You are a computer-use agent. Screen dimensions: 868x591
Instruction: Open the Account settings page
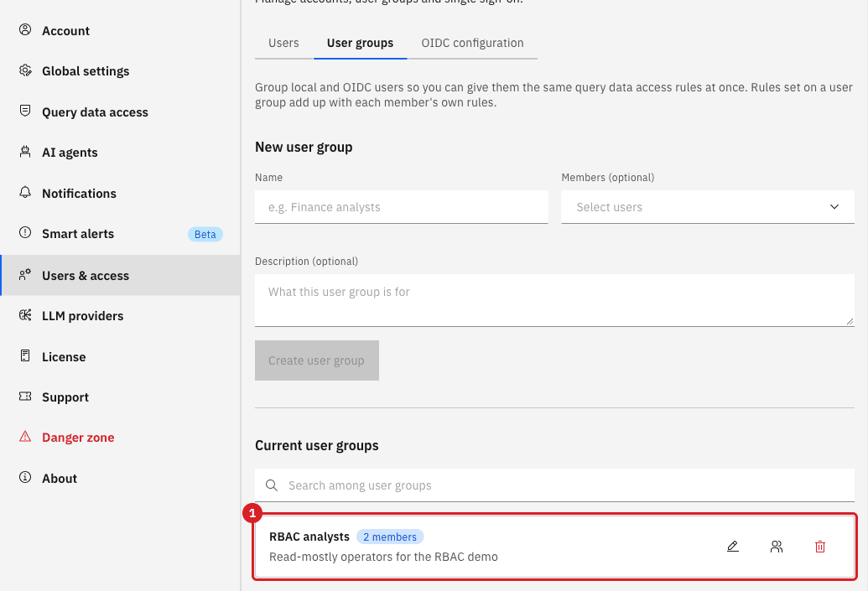[x=120, y=31]
